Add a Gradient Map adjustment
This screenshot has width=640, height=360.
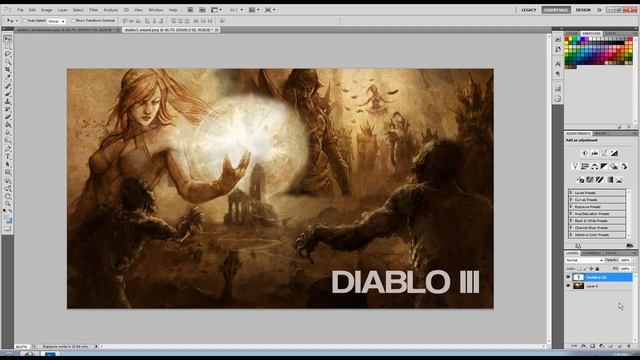[x=610, y=180]
